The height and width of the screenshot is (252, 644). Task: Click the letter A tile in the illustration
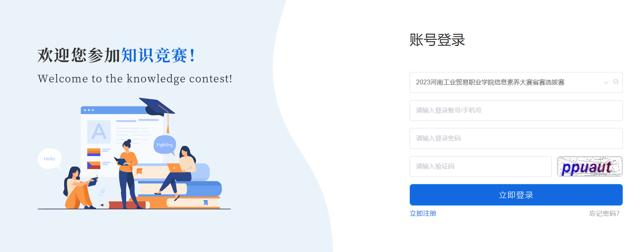99,132
